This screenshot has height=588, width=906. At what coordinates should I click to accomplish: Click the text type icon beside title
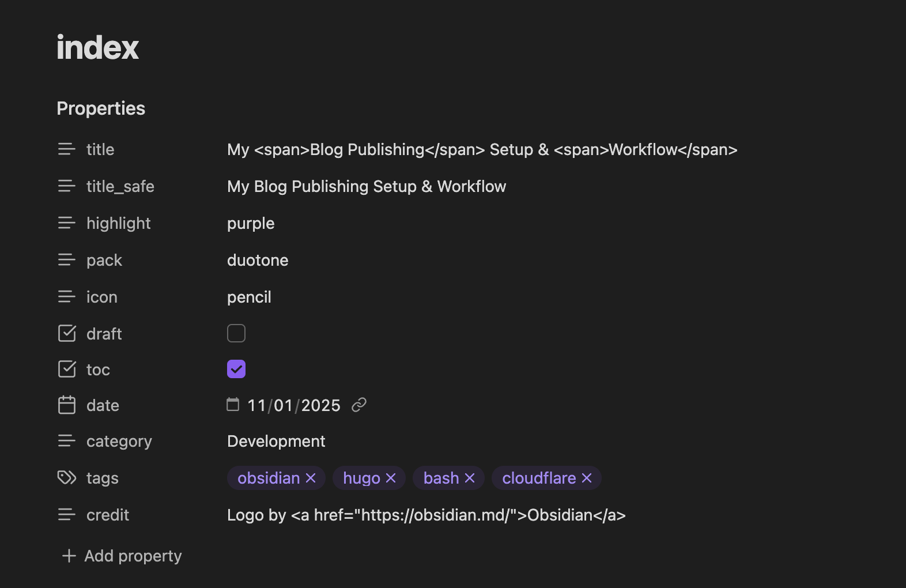(x=67, y=149)
